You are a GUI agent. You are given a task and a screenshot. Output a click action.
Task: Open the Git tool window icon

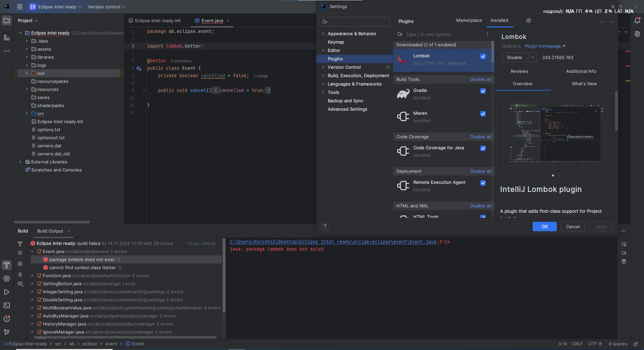tap(7, 332)
